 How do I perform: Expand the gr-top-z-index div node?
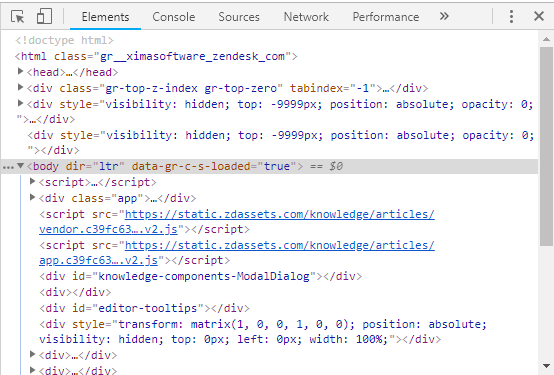pyautogui.click(x=20, y=87)
